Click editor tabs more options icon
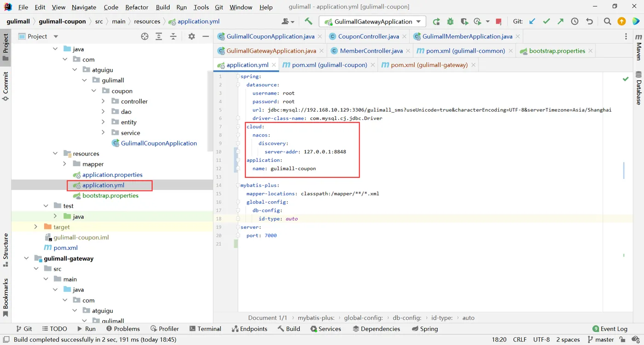The width and height of the screenshot is (644, 345). click(x=626, y=36)
